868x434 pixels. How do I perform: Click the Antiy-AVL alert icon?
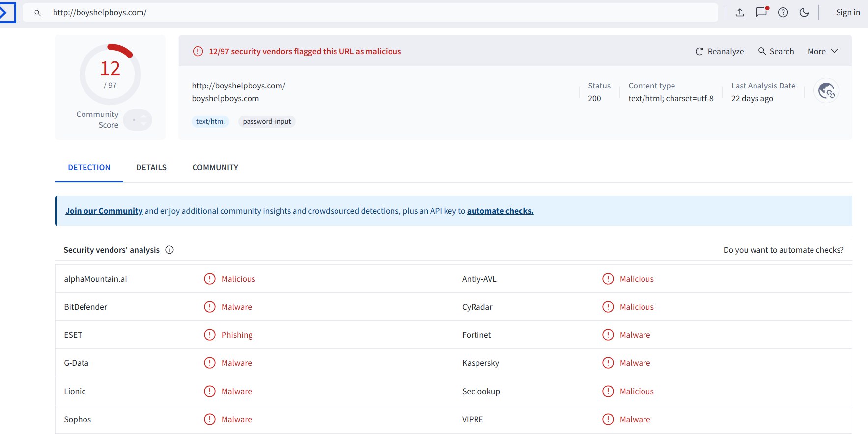608,279
